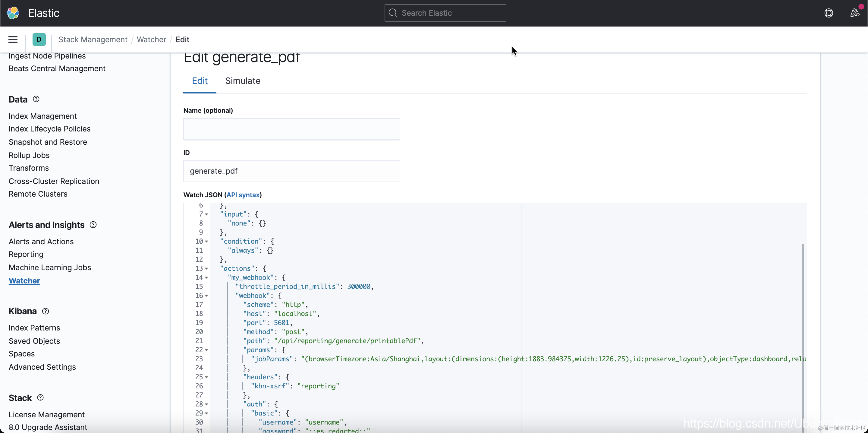Focus the Search Elastic box
Image resolution: width=868 pixels, height=433 pixels.
(445, 13)
